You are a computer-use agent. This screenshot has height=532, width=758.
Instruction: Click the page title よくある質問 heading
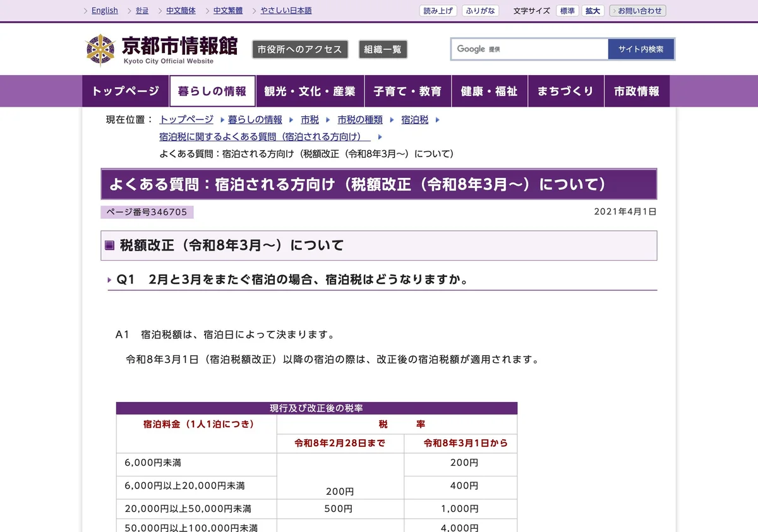(358, 184)
